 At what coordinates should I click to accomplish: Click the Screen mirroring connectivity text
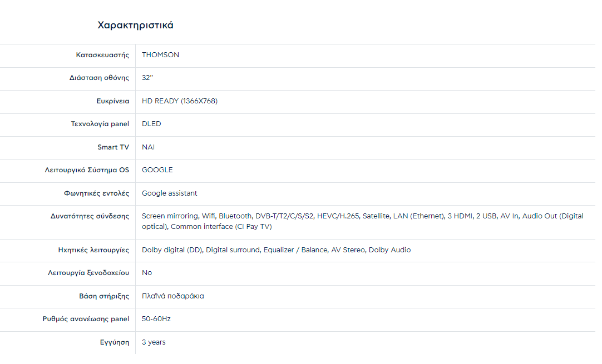pyautogui.click(x=170, y=216)
